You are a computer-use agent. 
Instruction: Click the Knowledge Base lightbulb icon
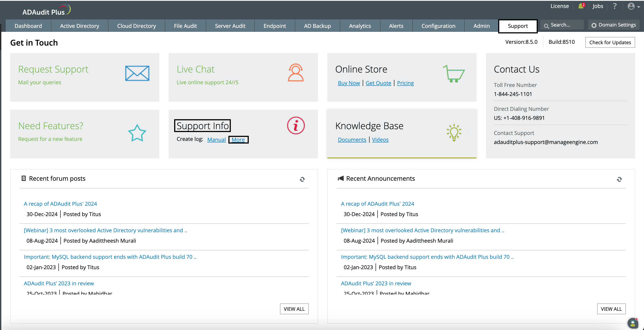pyautogui.click(x=454, y=132)
